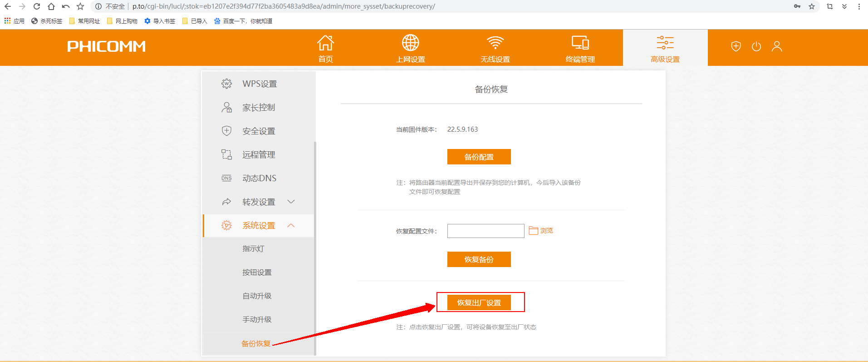Click the crop screenshot extension icon
868x362 pixels.
point(830,6)
